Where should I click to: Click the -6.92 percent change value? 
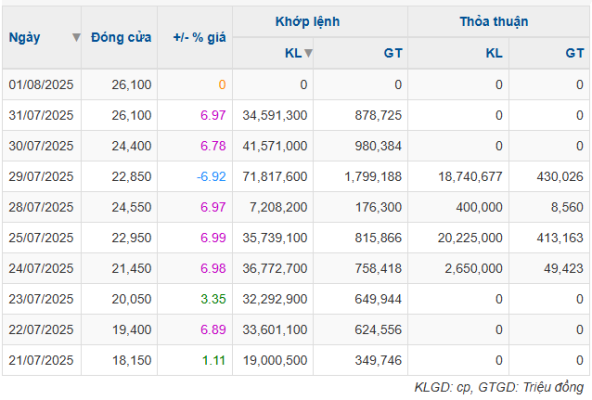(211, 176)
